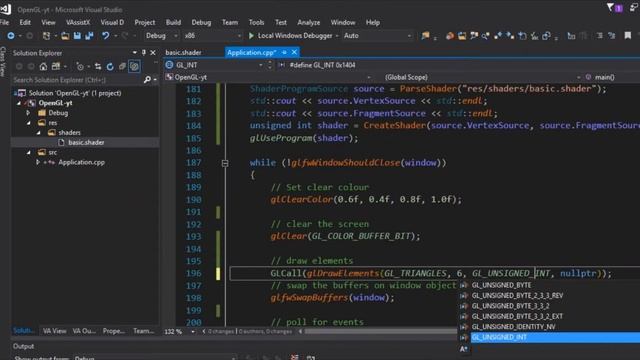Select basic.shader file in Solution Explorer
The height and width of the screenshot is (360, 640).
(86, 142)
